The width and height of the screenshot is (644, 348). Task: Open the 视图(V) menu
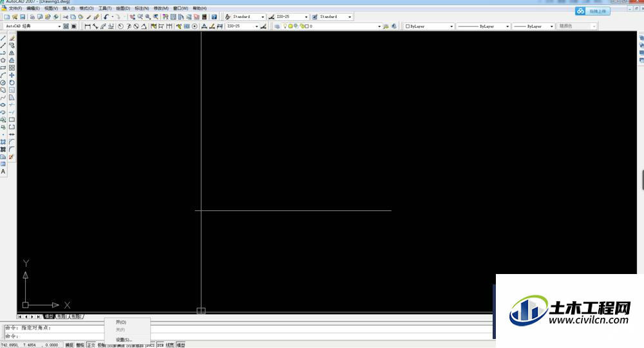(x=51, y=8)
